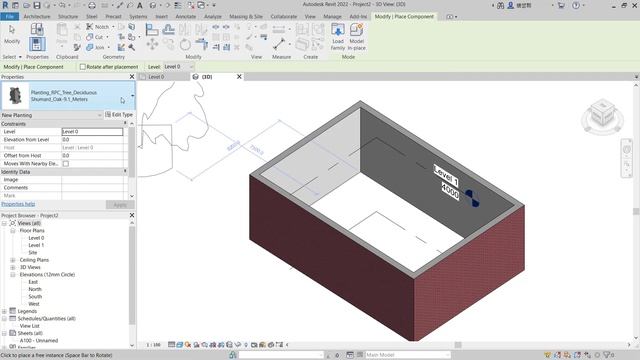The image size is (640, 360).
Task: Enable Rotate after placement checkbox
Action: pos(83,67)
